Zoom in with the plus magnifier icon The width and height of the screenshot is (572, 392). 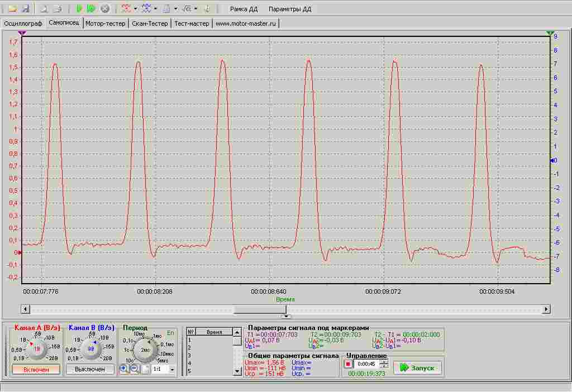coord(123,369)
